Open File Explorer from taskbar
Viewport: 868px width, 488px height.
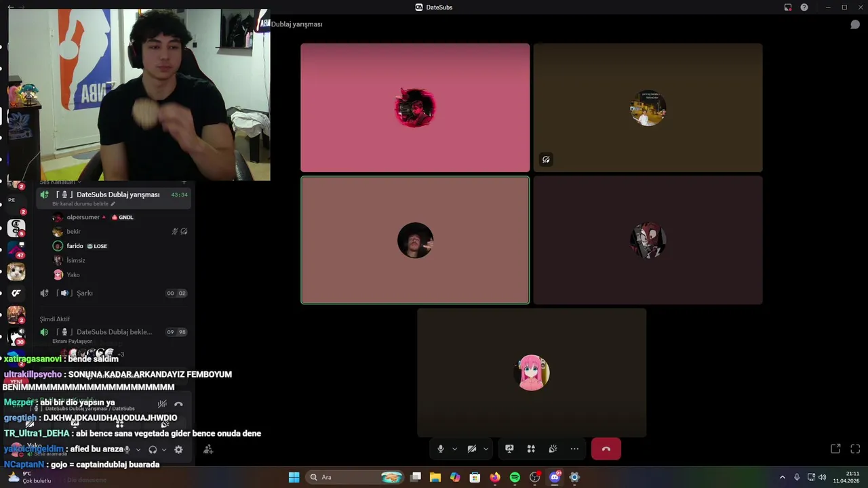[x=435, y=477]
